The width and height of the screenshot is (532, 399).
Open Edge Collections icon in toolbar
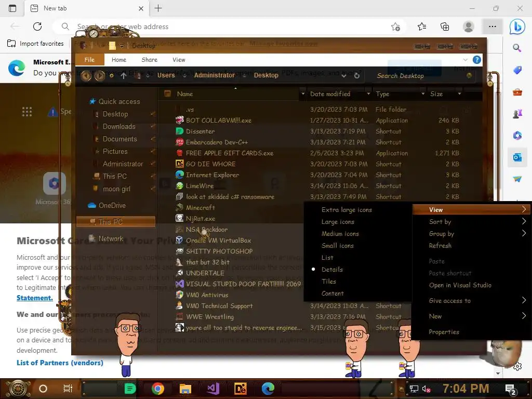445,26
